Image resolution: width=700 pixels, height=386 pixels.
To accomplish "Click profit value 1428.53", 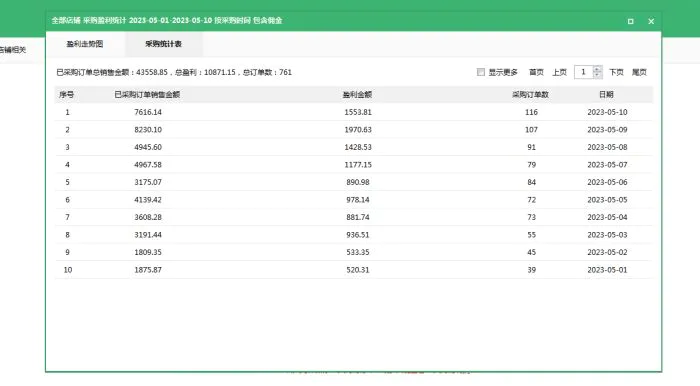I will coord(358,147).
